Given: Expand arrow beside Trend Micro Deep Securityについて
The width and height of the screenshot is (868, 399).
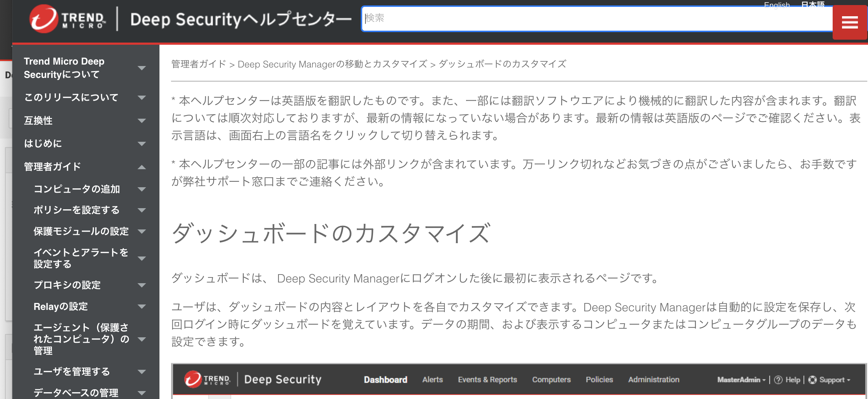Looking at the screenshot, I should 142,68.
